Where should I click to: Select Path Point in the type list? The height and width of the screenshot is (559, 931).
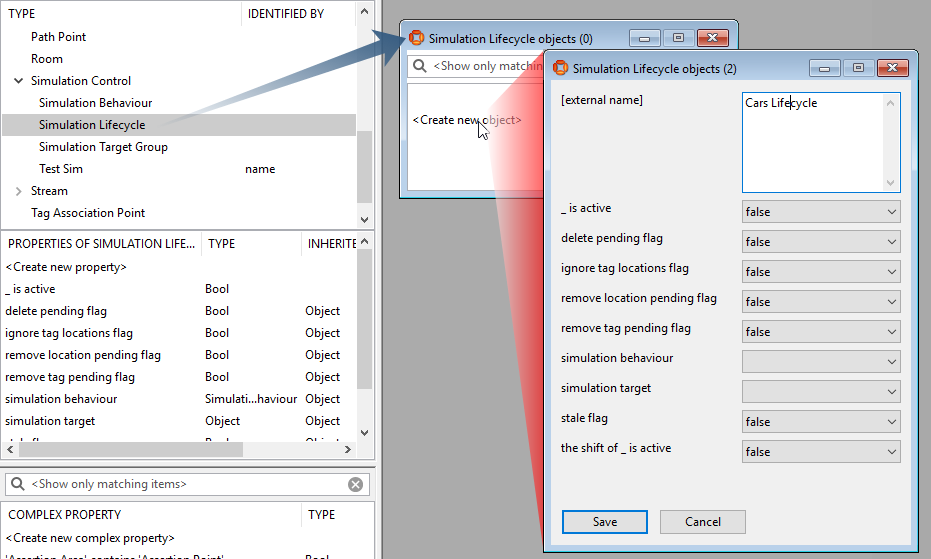(58, 37)
